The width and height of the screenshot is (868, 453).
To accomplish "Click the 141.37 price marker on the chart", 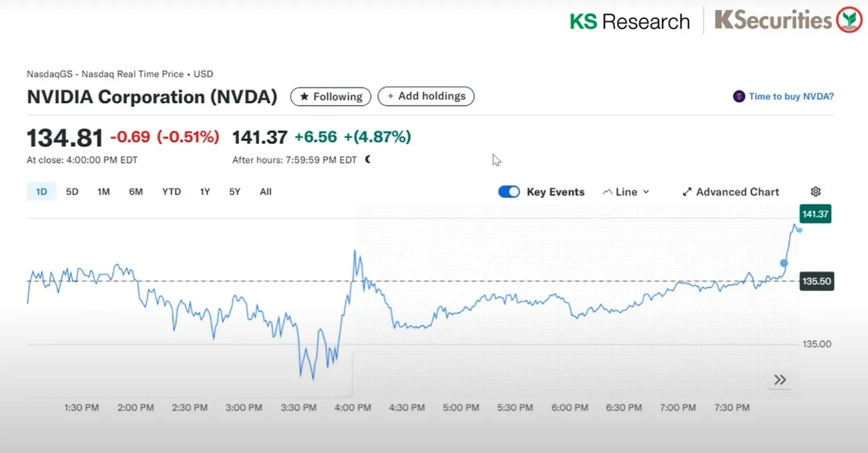I will pos(815,214).
